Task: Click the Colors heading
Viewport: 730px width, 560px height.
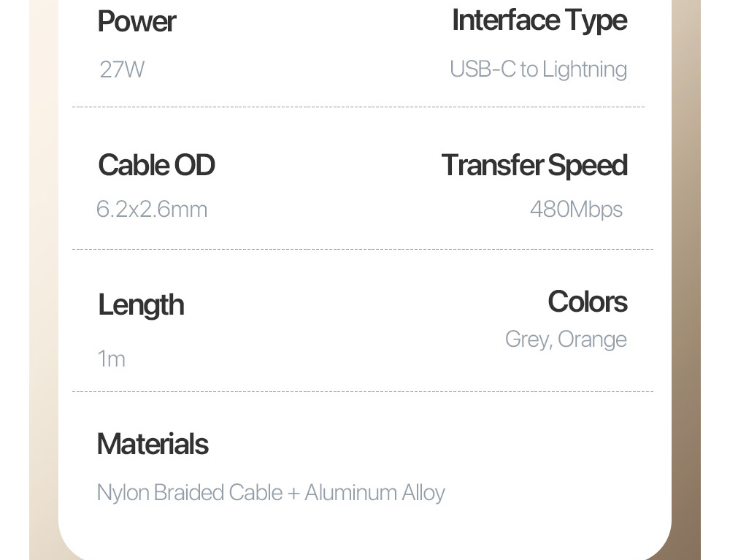Action: [x=587, y=302]
